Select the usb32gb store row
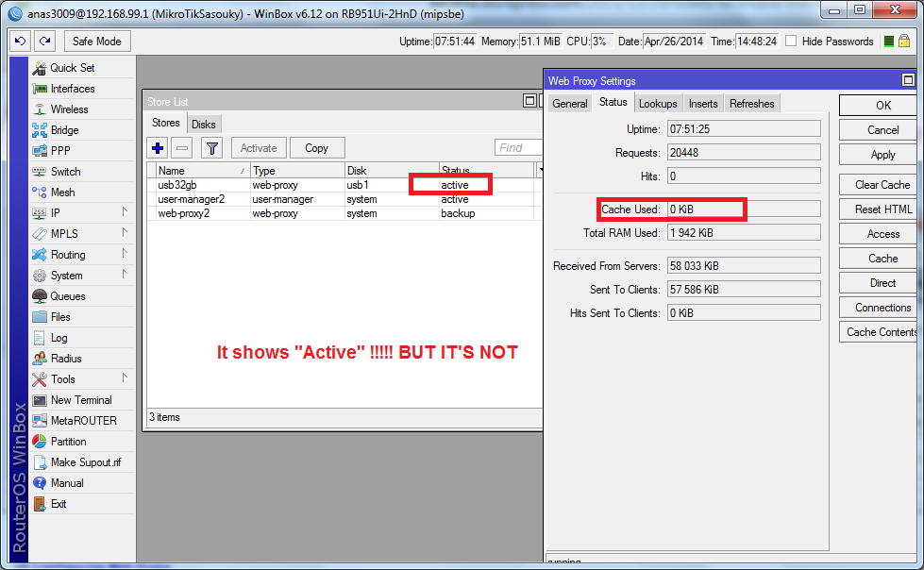Screen dimensions: 924x570 pos(344,185)
